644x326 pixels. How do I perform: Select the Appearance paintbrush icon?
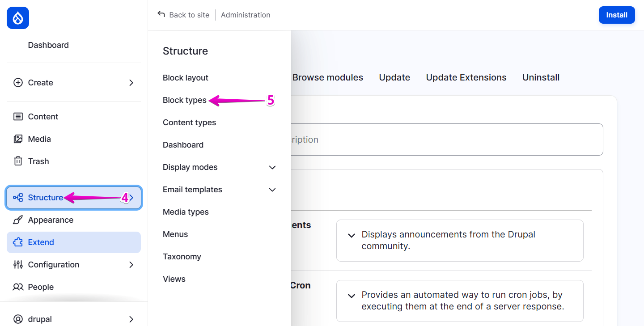(x=18, y=220)
